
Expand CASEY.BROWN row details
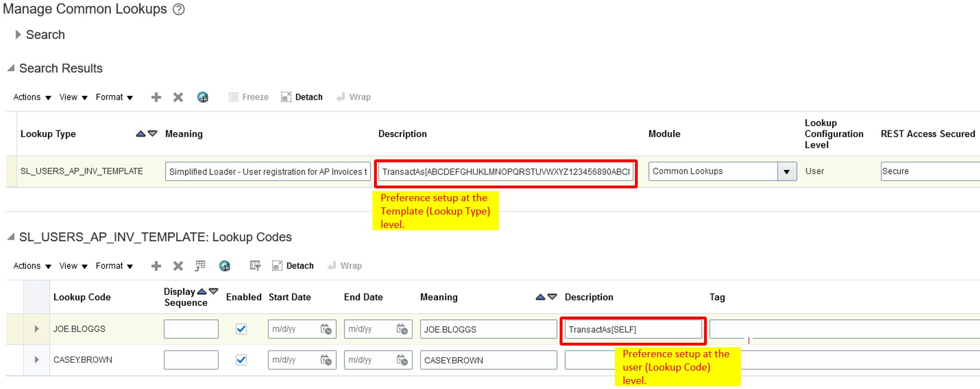[37, 359]
